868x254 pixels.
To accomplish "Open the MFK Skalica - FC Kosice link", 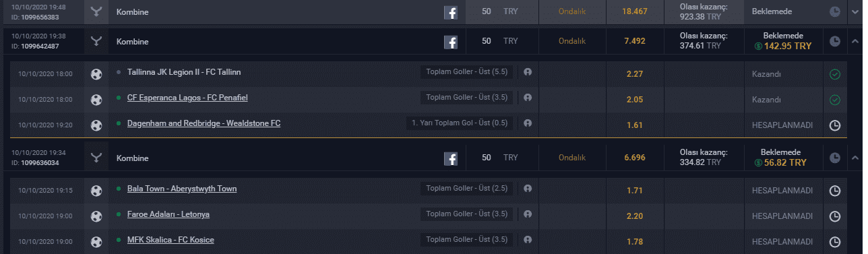I will (170, 240).
